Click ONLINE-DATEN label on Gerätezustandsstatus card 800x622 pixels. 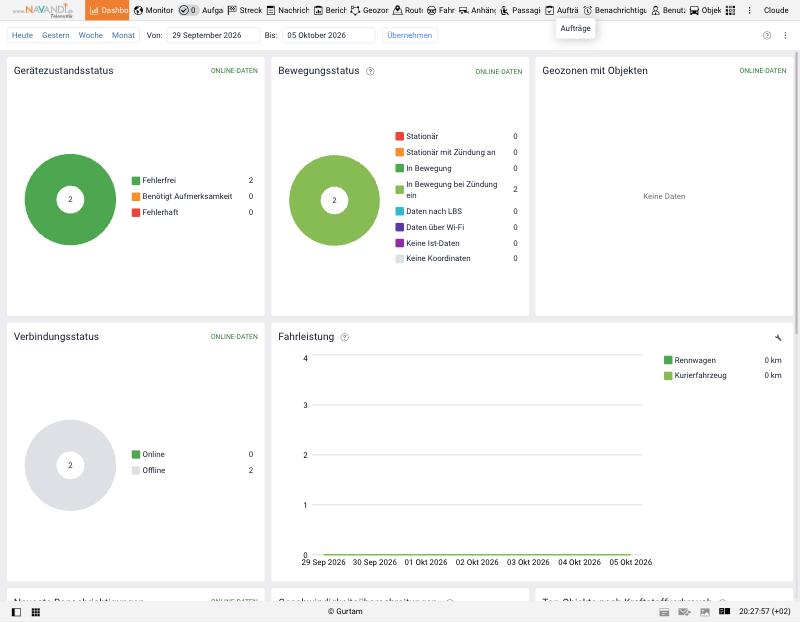coord(234,71)
